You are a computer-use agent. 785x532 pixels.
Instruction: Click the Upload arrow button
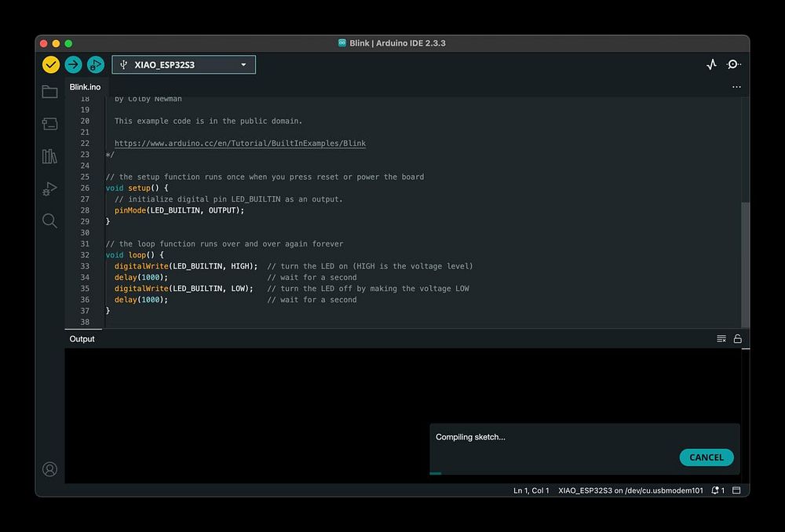coord(73,64)
